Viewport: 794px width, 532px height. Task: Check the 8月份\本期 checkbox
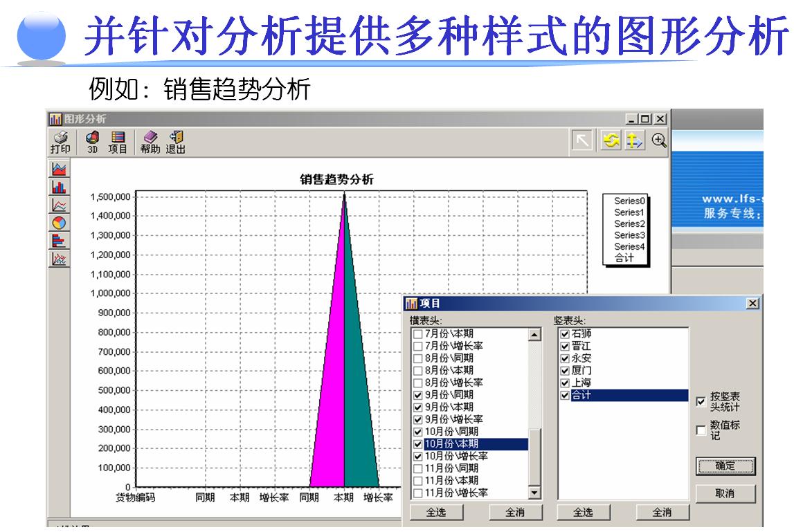pyautogui.click(x=417, y=371)
